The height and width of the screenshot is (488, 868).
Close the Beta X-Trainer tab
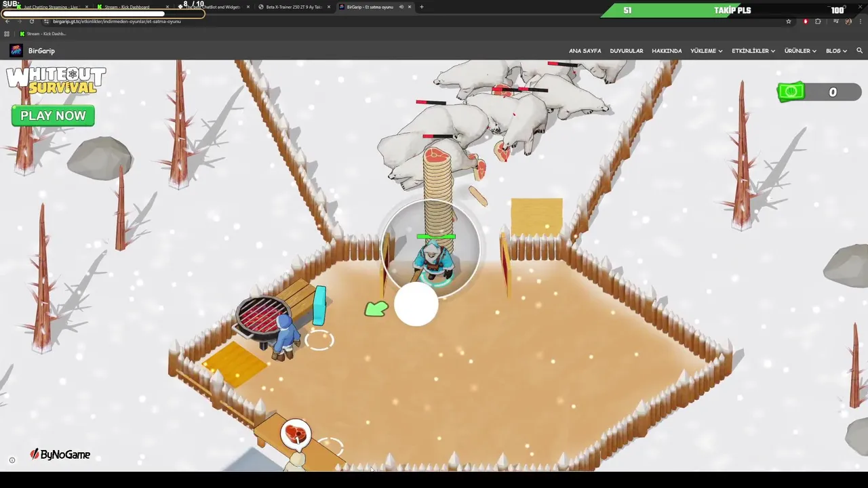tap(329, 7)
